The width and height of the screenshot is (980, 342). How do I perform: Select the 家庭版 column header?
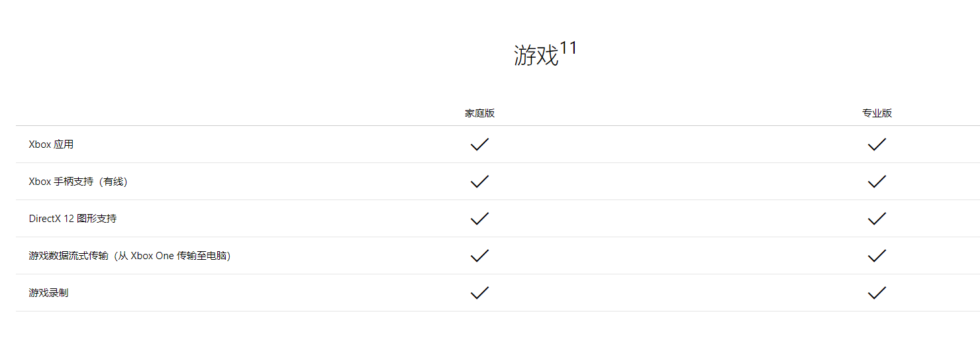coord(479,113)
